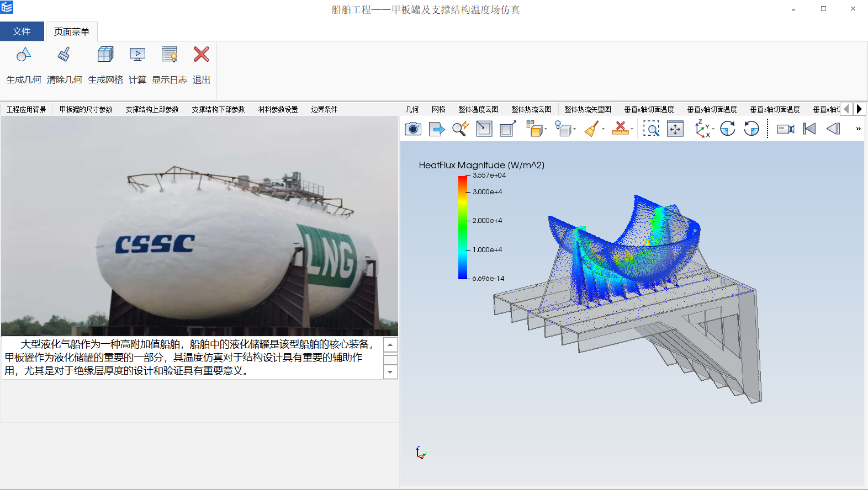Open the 整体温度云图 tab
Image resolution: width=868 pixels, height=490 pixels.
pos(478,109)
